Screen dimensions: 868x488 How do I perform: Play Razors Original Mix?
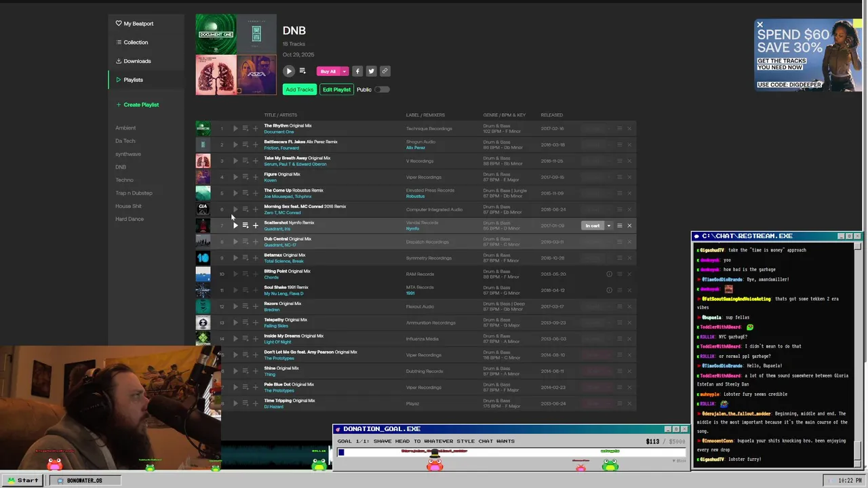[235, 306]
